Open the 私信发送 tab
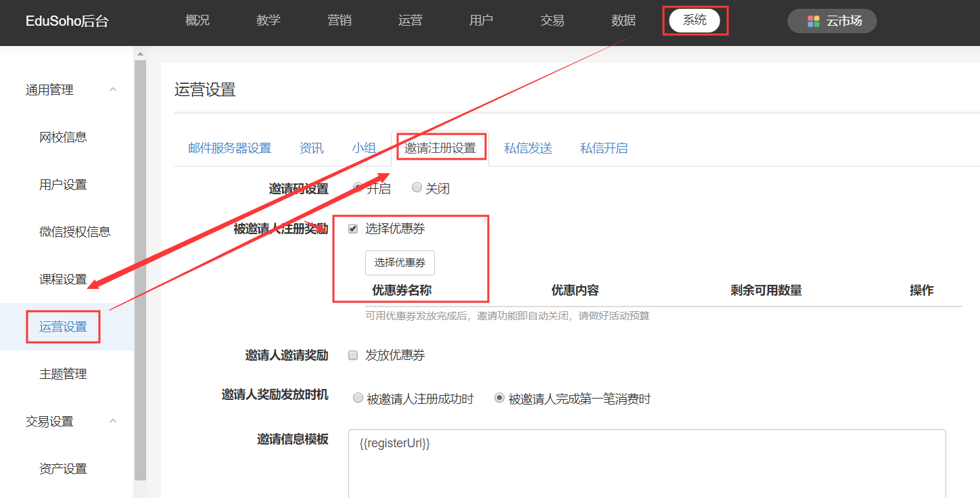980x498 pixels. 528,148
